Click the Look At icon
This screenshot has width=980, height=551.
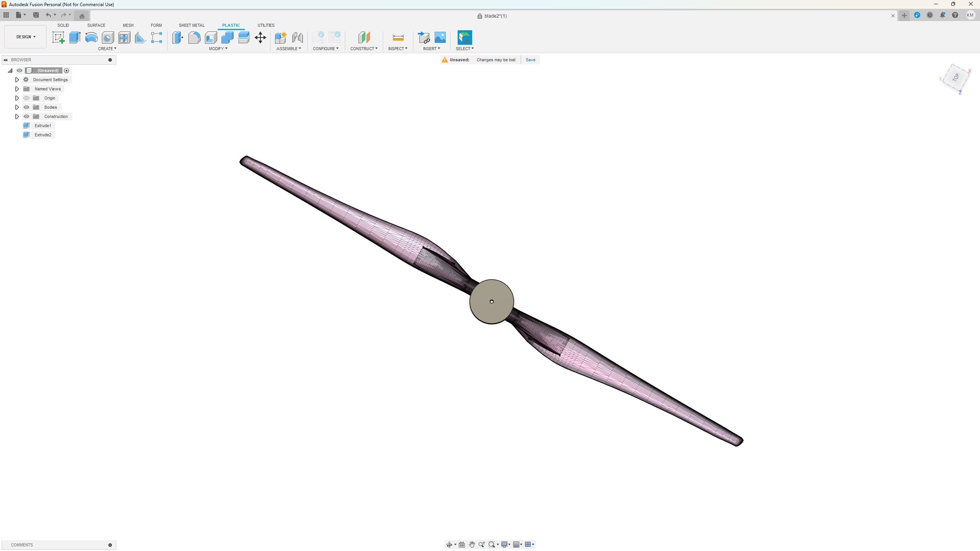click(x=462, y=544)
